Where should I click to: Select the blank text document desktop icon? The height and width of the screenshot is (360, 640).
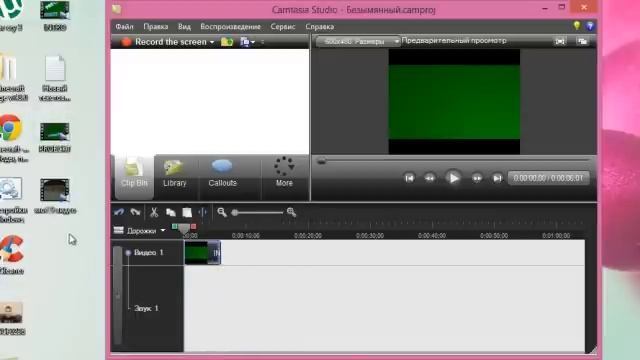(x=55, y=69)
